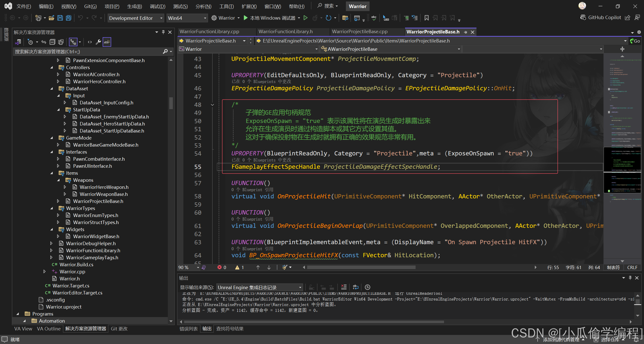
Task: Click the Toggle Bookmark icon
Action: tap(426, 18)
